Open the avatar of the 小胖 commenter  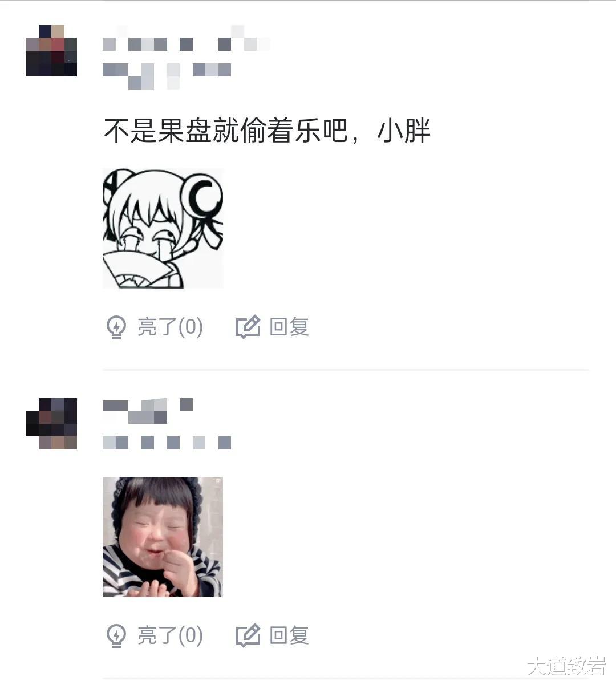pyautogui.click(x=51, y=51)
